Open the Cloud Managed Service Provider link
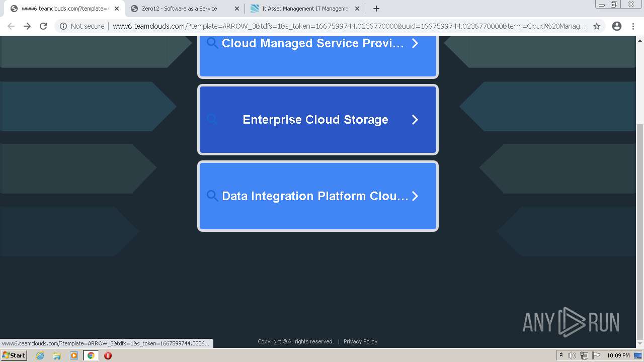644x362 pixels. click(x=318, y=56)
